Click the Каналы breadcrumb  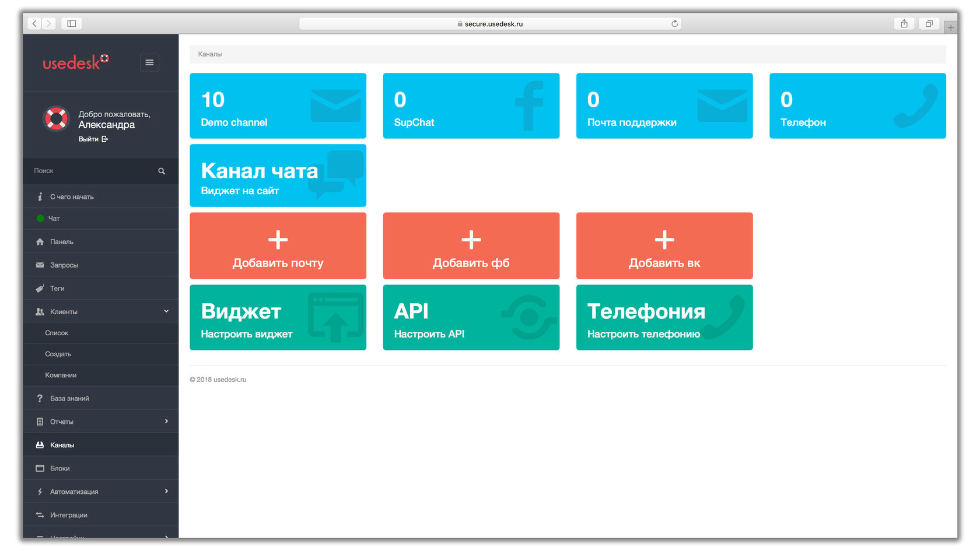(x=210, y=54)
